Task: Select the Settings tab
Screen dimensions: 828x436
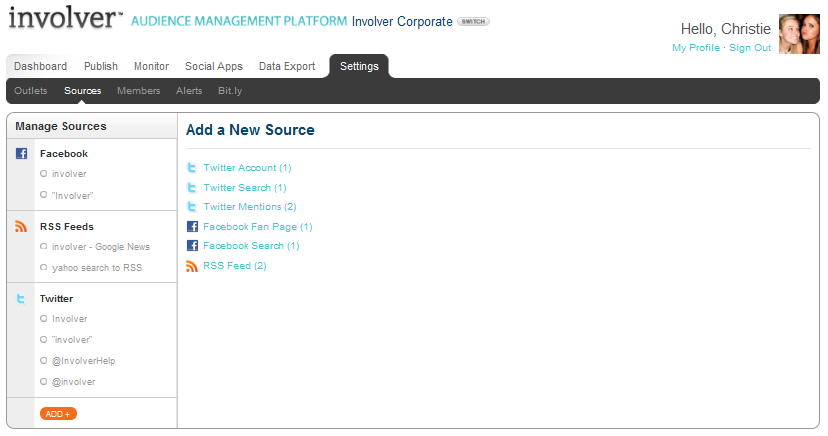Action: tap(359, 66)
